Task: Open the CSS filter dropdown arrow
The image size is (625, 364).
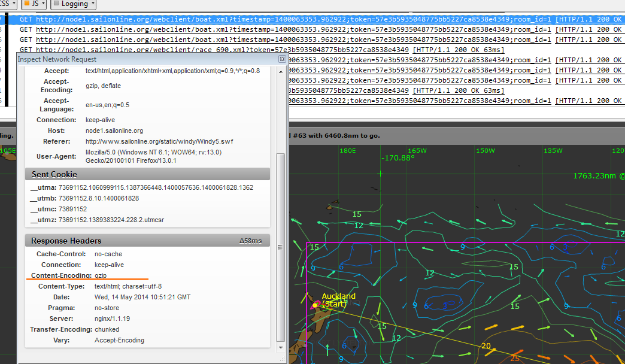Action: tap(14, 4)
